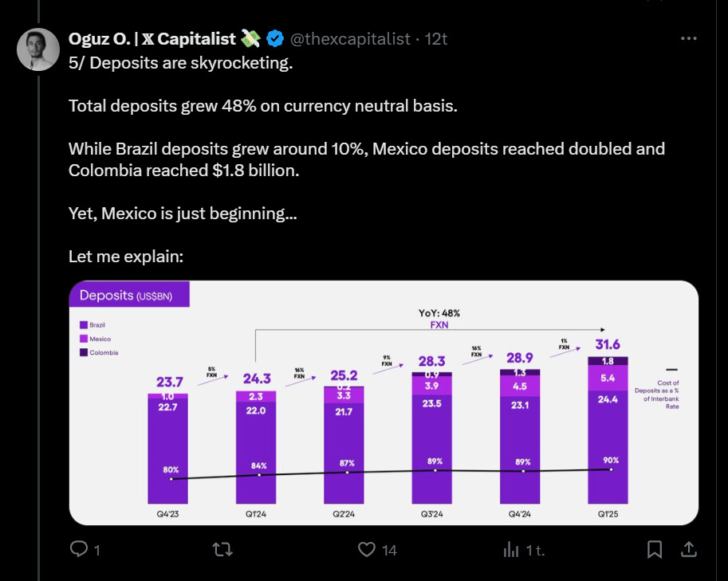Click the "Let me explain:" tweet text

tap(126, 257)
